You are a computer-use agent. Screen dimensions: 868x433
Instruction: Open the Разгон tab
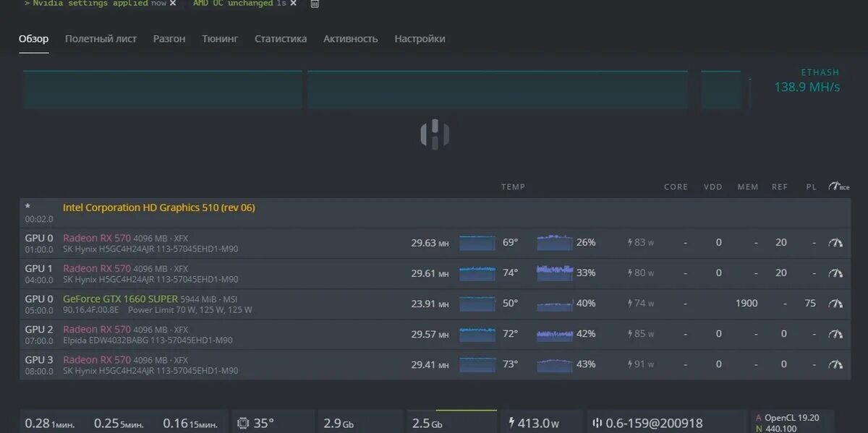coord(169,38)
